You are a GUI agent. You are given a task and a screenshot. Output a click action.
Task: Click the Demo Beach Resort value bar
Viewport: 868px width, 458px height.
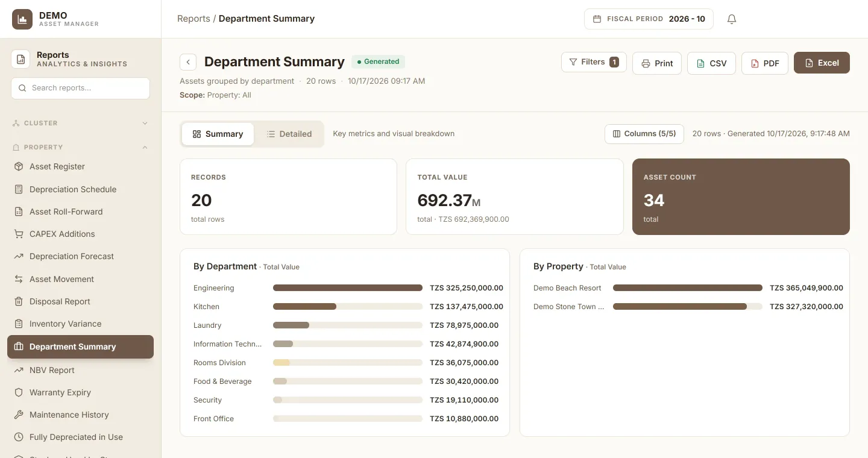tap(688, 288)
